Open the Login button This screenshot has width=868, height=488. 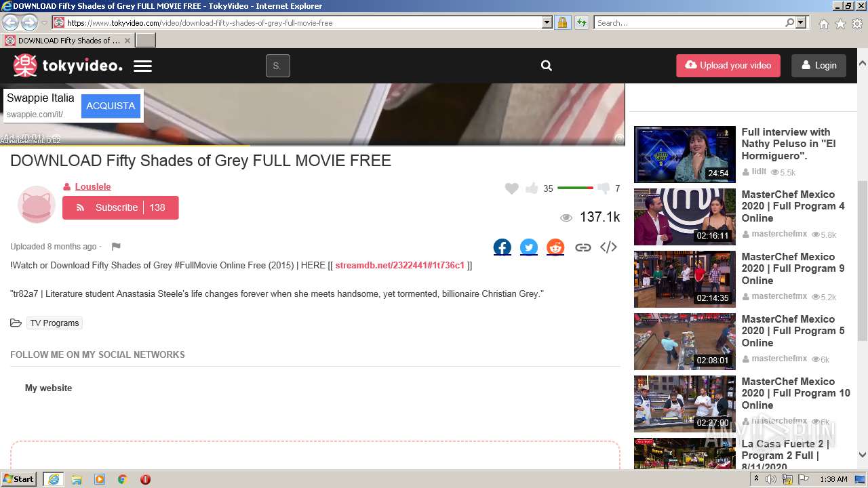click(818, 66)
